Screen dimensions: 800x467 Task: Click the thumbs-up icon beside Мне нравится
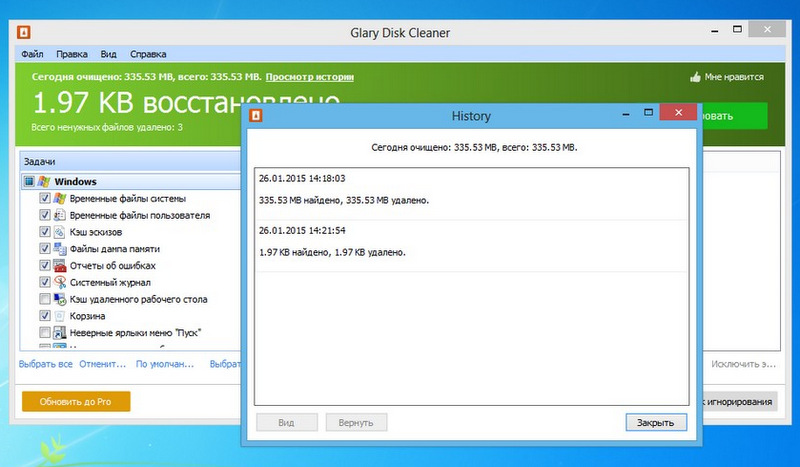coord(695,77)
